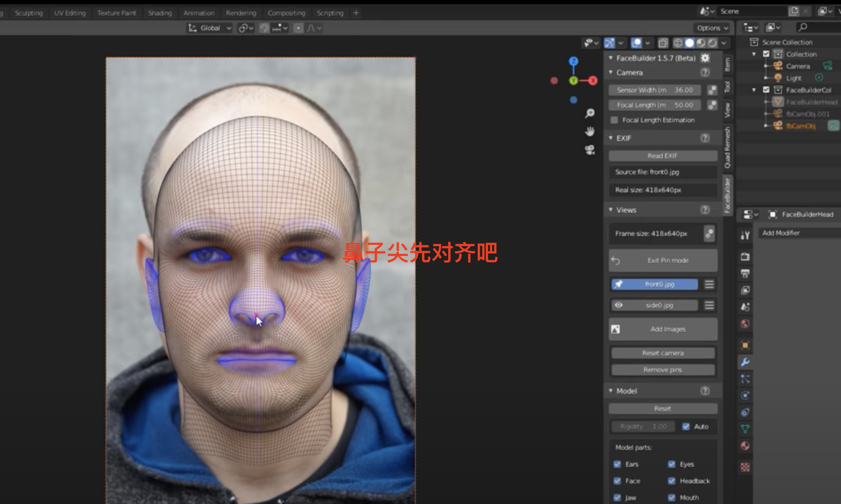Open World properties tab icon

point(745,324)
